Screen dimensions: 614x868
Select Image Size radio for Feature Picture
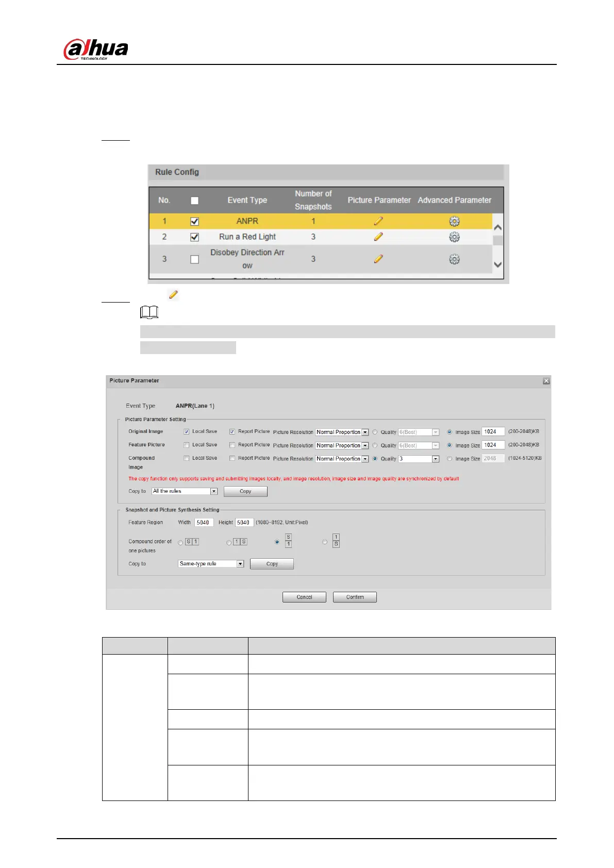click(450, 445)
